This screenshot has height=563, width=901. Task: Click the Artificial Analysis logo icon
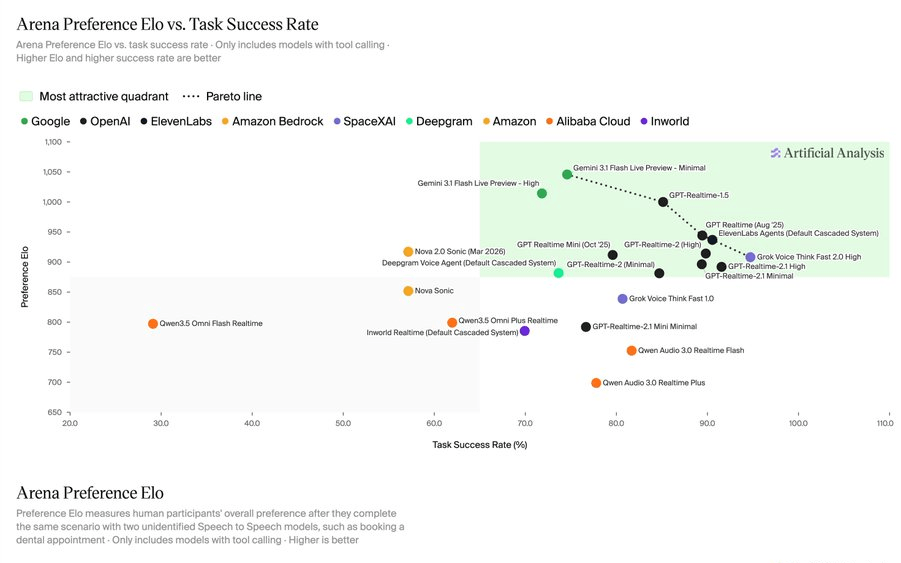(775, 153)
